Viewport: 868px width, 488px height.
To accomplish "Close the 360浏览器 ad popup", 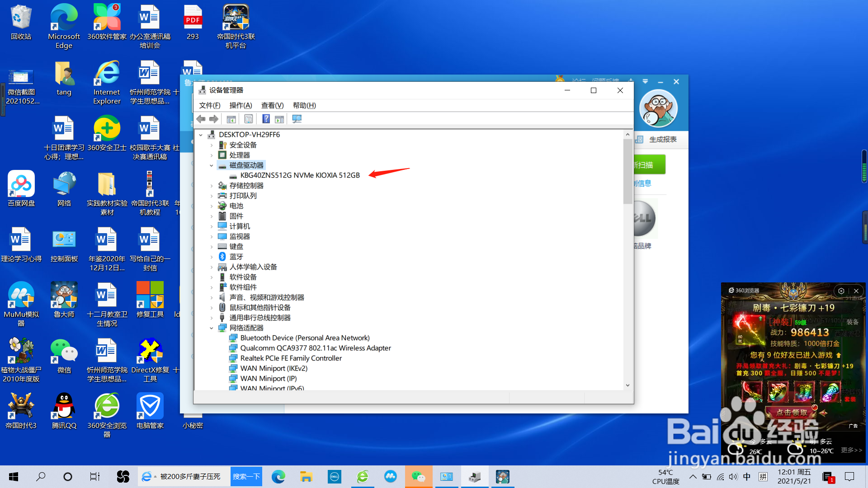I will 856,291.
